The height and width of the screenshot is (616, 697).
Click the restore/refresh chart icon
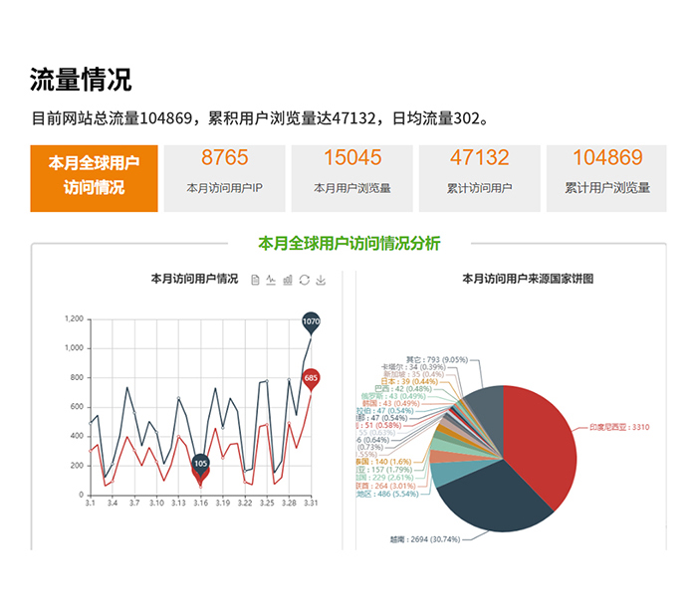(304, 280)
